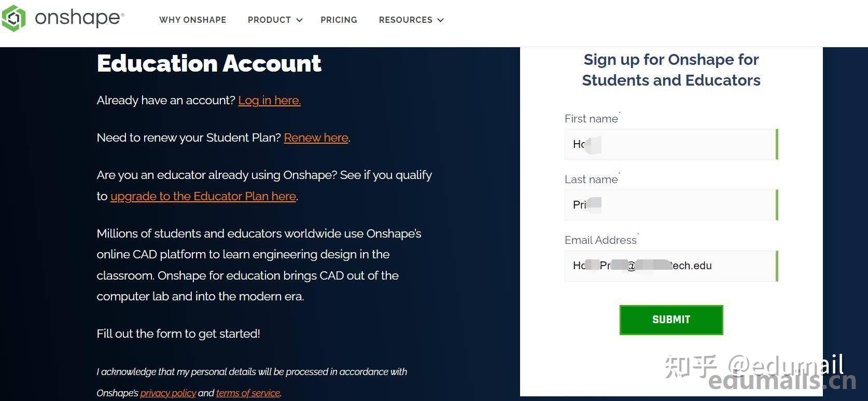Go to the Pricing page
The width and height of the screenshot is (868, 401).
point(339,20)
